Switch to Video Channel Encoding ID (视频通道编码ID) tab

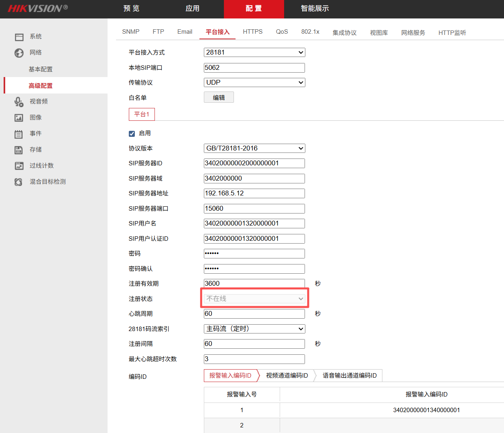pyautogui.click(x=287, y=376)
